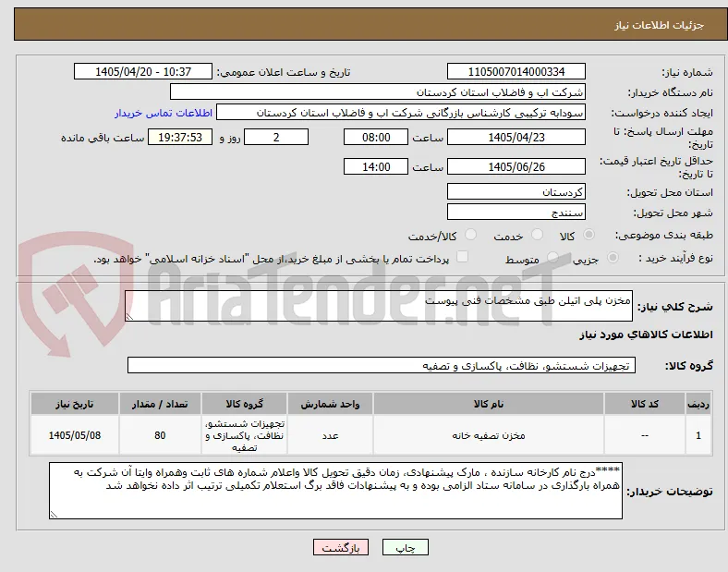Click the گروه کالا table column header
The height and width of the screenshot is (572, 728).
pos(244,404)
